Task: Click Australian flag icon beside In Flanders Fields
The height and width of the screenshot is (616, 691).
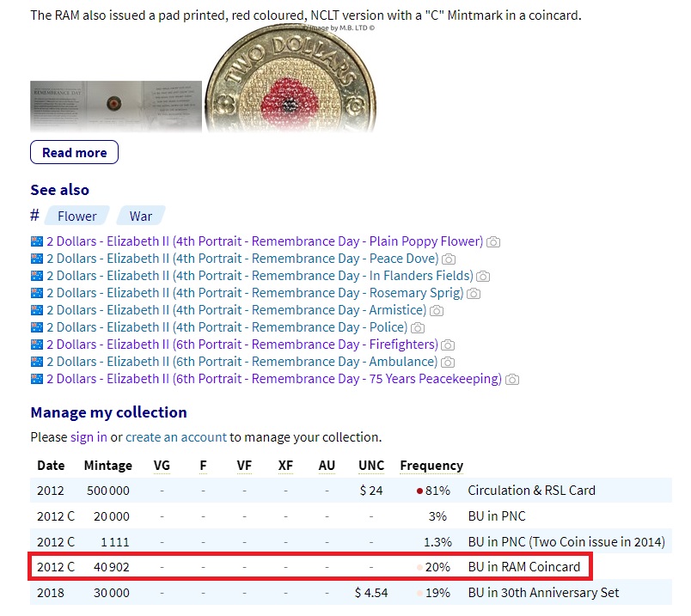Action: point(37,276)
